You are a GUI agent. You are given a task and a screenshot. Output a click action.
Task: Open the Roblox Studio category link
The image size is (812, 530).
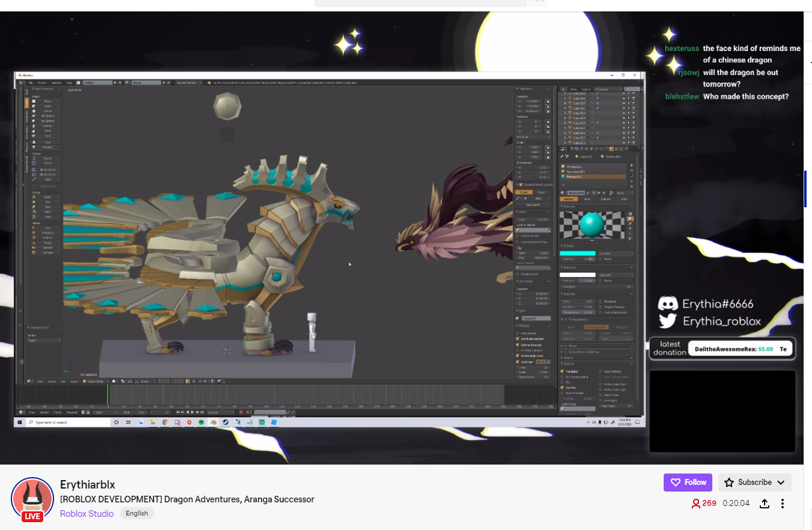click(x=87, y=514)
